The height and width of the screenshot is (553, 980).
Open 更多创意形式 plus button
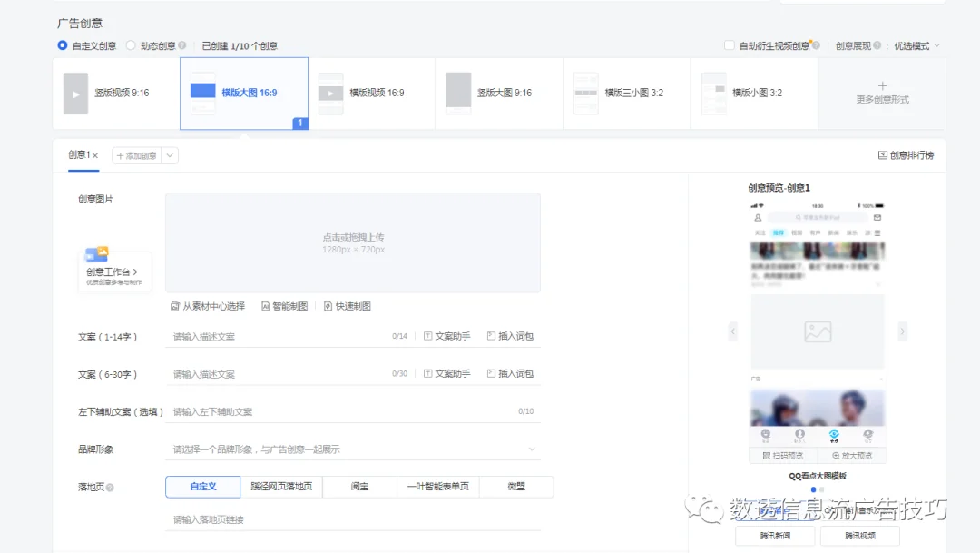882,93
